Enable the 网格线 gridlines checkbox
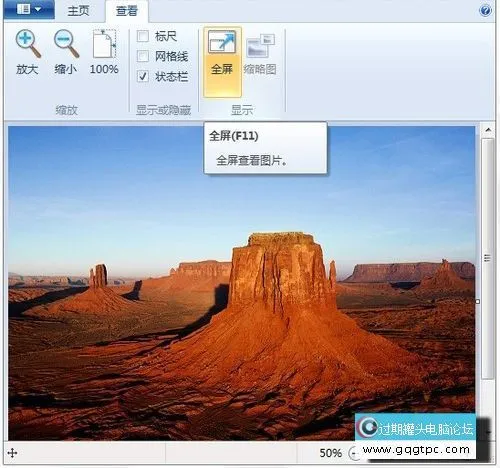This screenshot has height=468, width=500. click(x=143, y=56)
